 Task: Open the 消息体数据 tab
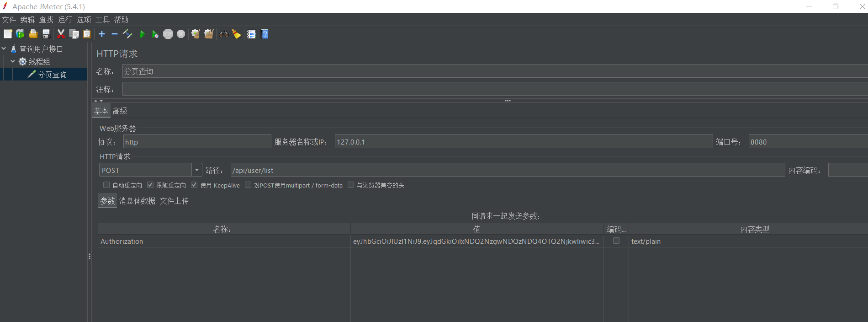[x=137, y=201]
